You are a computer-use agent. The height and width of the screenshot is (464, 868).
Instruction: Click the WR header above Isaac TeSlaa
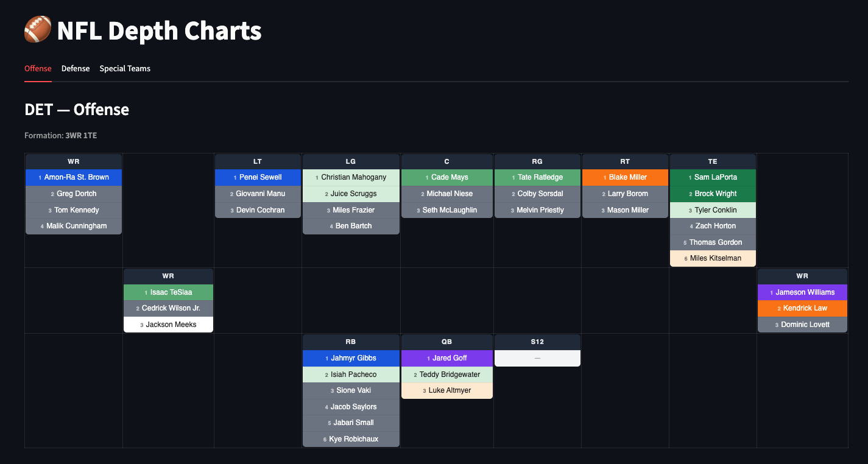tap(169, 276)
